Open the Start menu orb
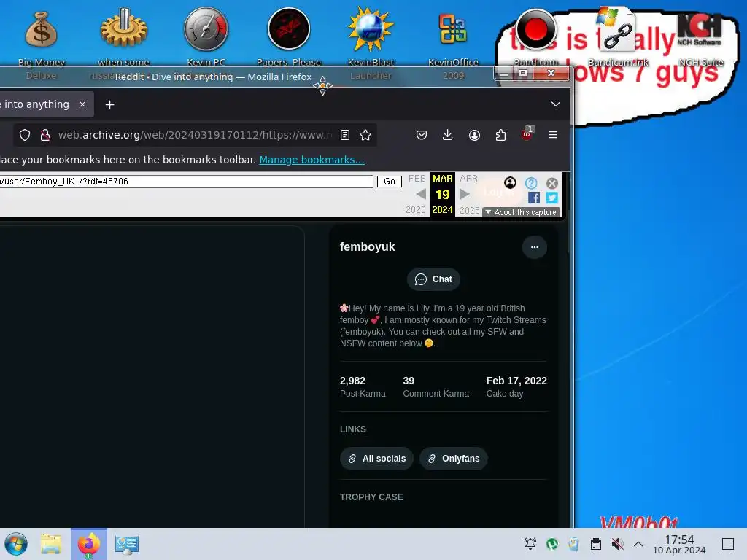The height and width of the screenshot is (560, 747). pos(16,544)
